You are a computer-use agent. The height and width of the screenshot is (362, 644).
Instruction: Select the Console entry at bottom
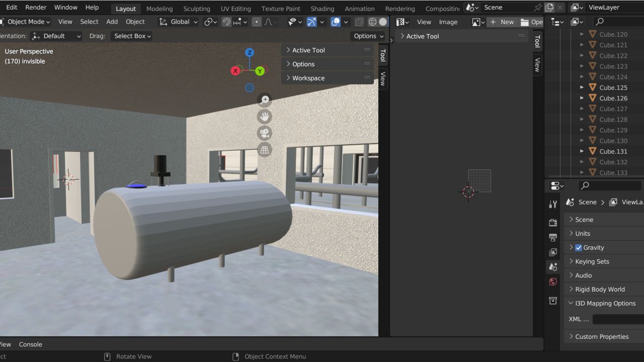pos(31,344)
